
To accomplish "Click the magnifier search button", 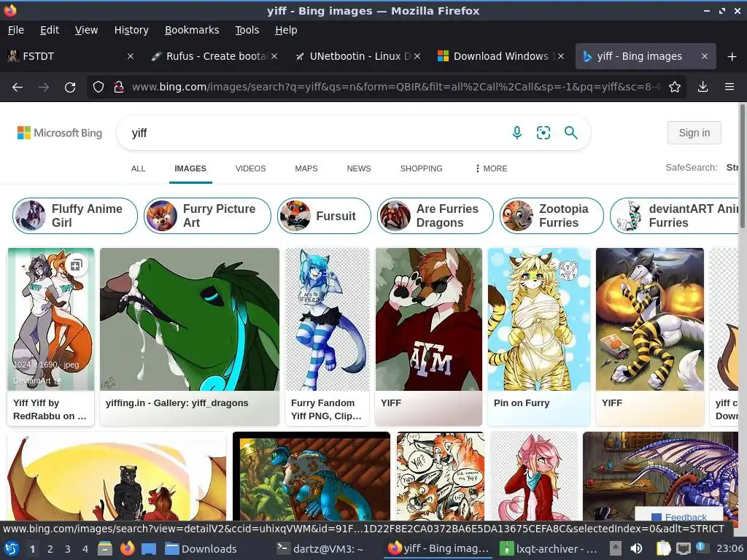I will (570, 133).
